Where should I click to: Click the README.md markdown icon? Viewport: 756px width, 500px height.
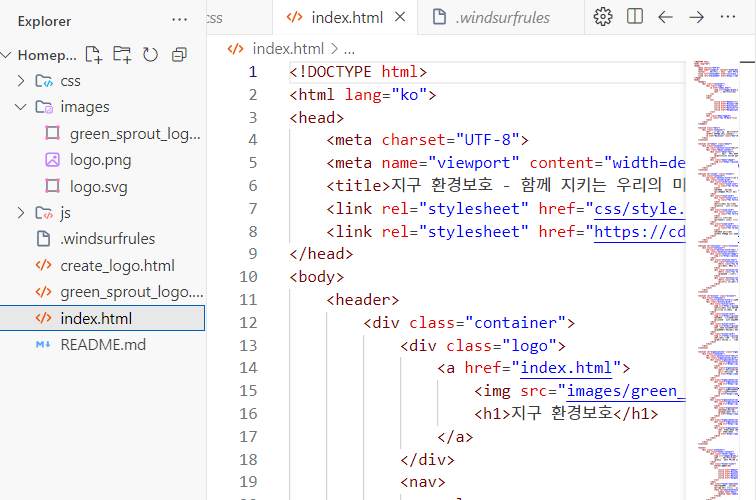43,345
